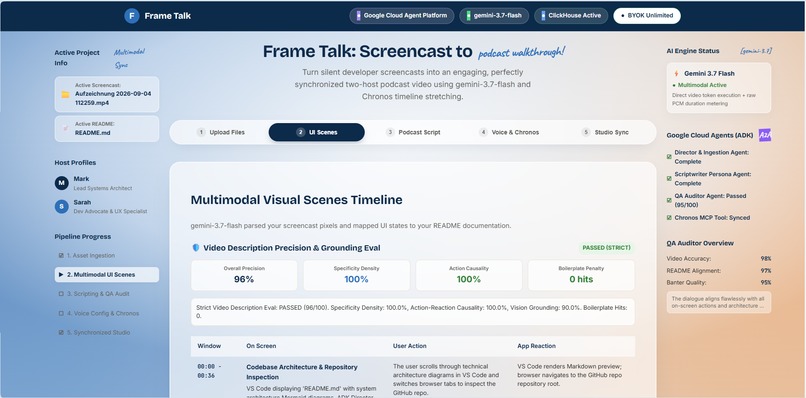Click the Gemini 3.7 Flash status card
This screenshot has height=398, width=806.
[719, 88]
